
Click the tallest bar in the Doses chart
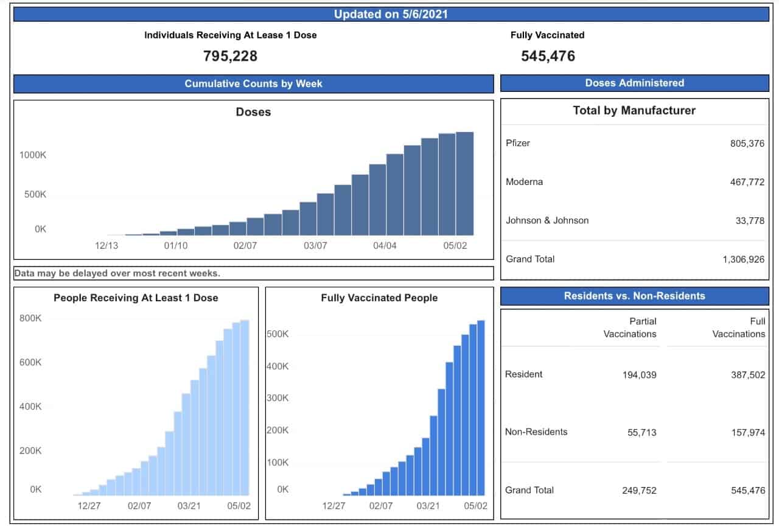(465, 183)
